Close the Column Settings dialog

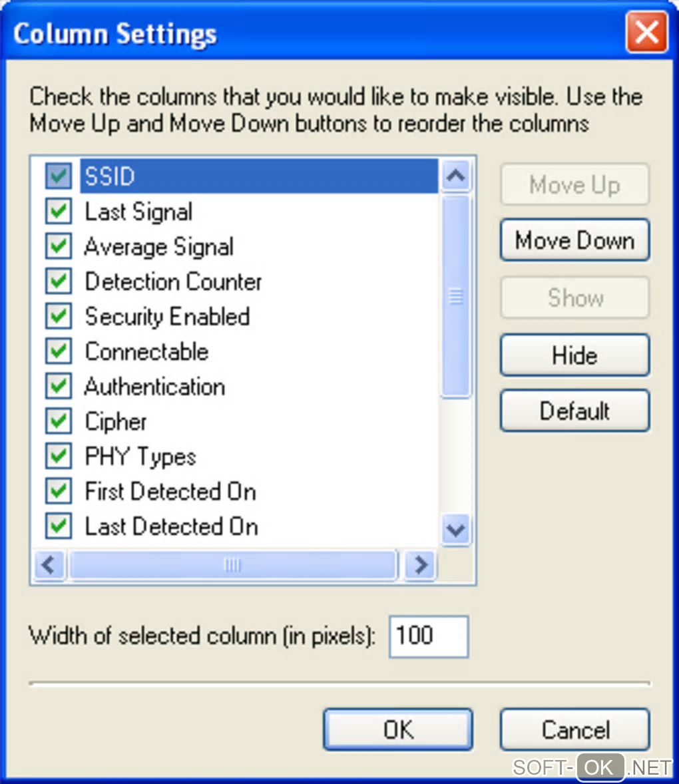pyautogui.click(x=646, y=32)
